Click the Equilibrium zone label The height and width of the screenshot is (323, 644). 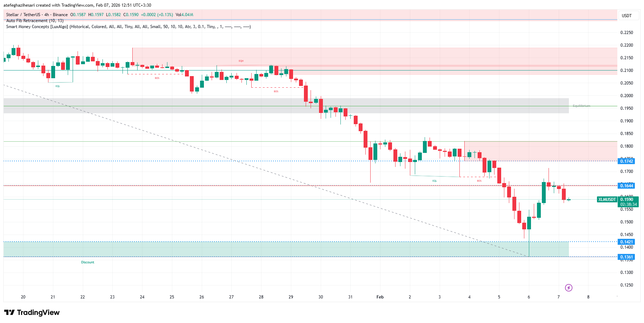(581, 106)
